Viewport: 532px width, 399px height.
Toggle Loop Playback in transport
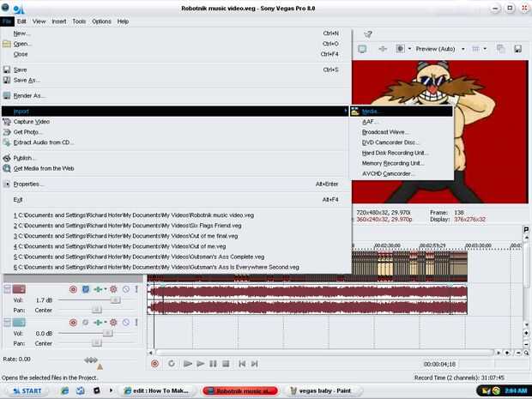coord(172,364)
